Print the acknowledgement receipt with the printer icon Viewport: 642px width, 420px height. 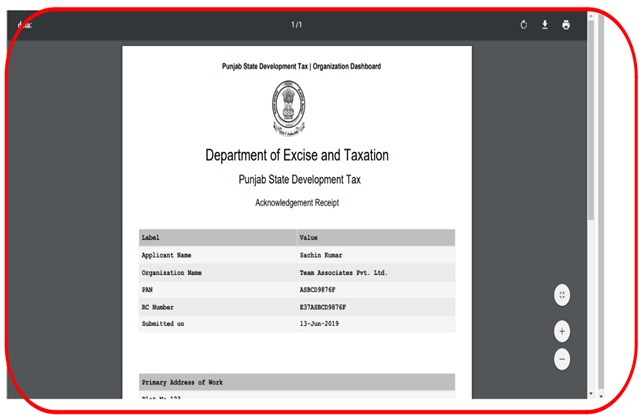tap(566, 25)
